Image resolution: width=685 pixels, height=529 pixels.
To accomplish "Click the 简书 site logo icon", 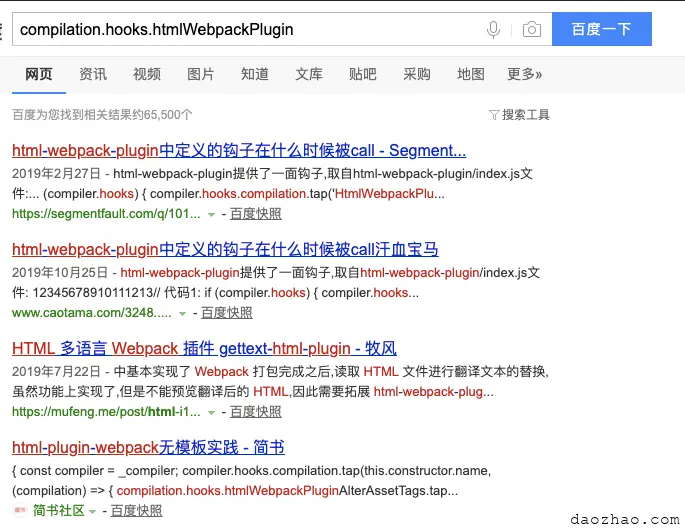I will pos(20,510).
